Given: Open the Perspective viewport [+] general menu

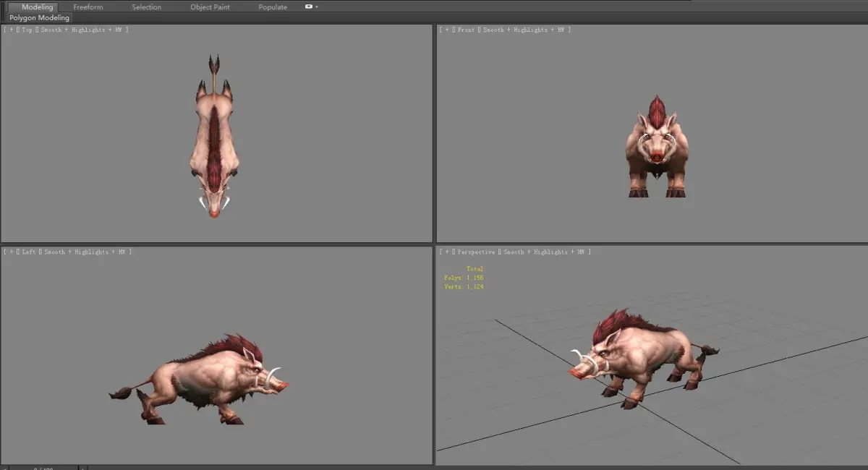Looking at the screenshot, I should click(446, 252).
